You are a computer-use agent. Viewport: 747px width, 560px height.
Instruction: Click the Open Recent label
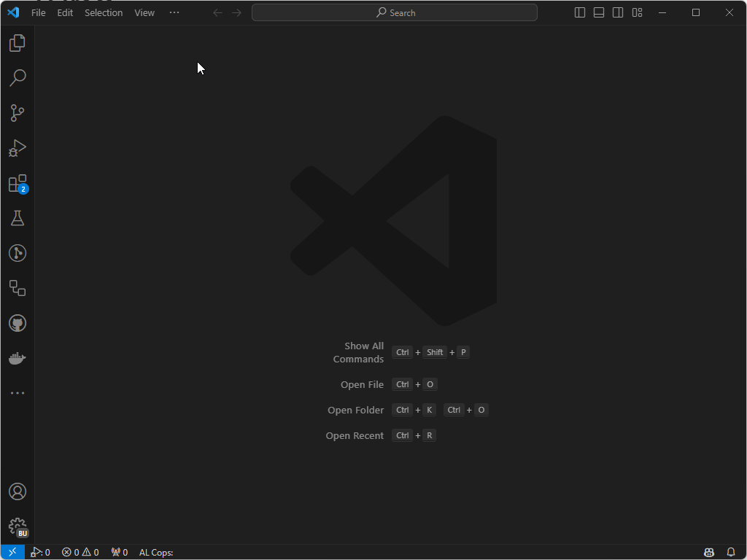[x=355, y=436]
